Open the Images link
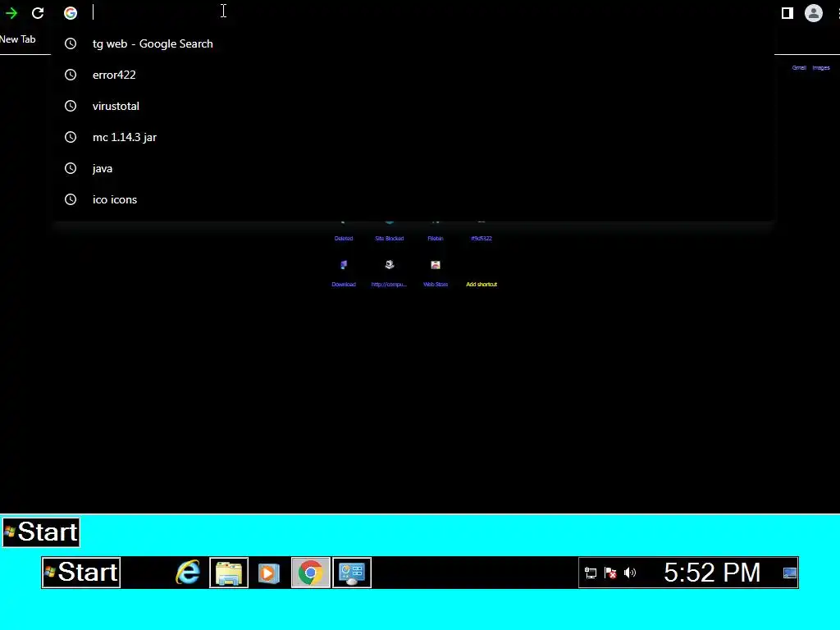 pyautogui.click(x=820, y=68)
